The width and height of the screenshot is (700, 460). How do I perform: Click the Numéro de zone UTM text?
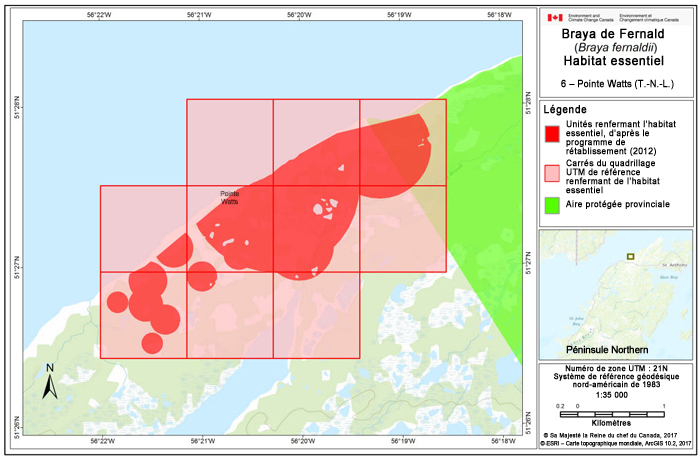click(616, 369)
